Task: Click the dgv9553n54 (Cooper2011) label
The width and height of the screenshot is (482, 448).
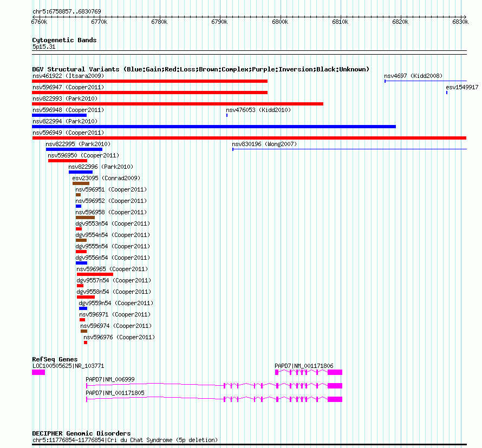Action: 113,223
